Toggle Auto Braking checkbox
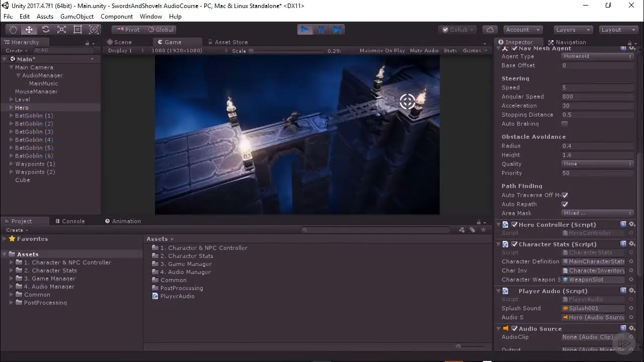This screenshot has width=644, height=362. point(565,124)
